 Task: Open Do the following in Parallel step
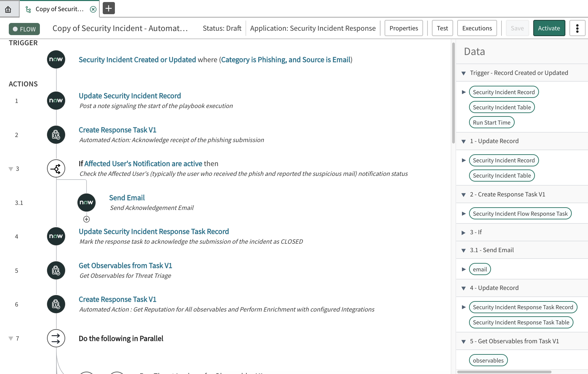[x=121, y=339]
